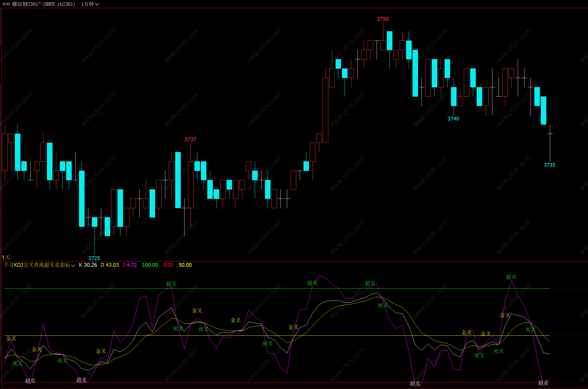Click the 3750 high price label
The image size is (588, 389).
pos(382,19)
